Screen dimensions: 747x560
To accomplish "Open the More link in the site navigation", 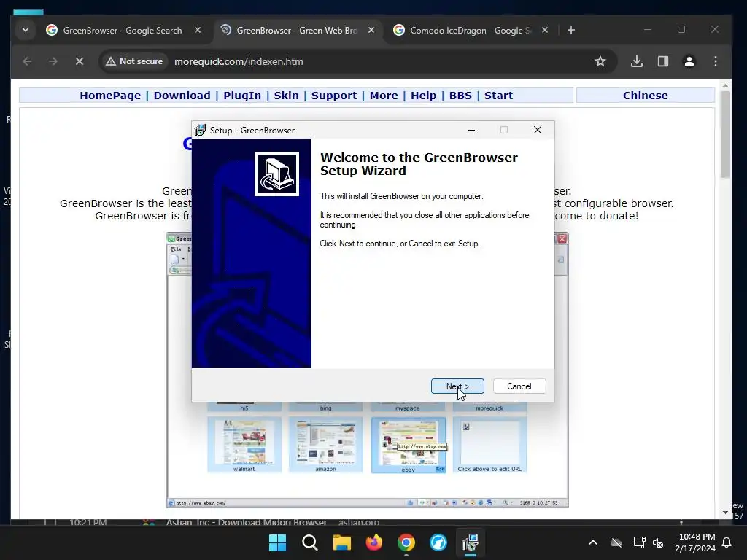I will [x=384, y=96].
